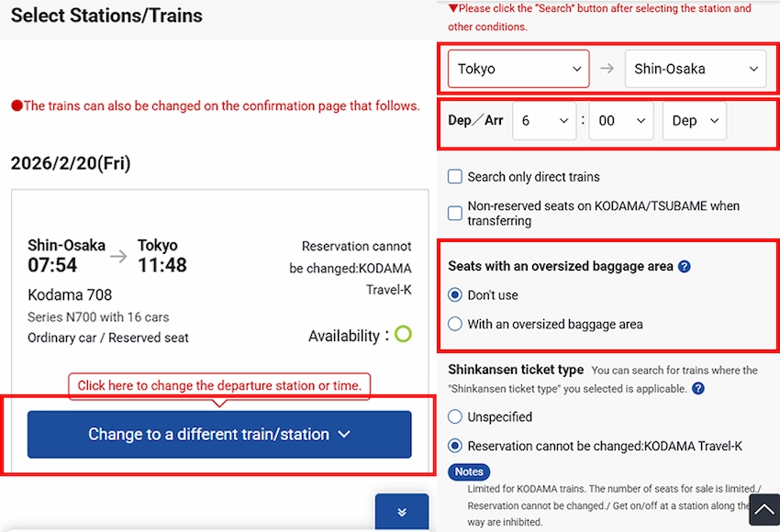The height and width of the screenshot is (532, 780).
Task: Click the Notes label badge
Action: click(x=469, y=471)
